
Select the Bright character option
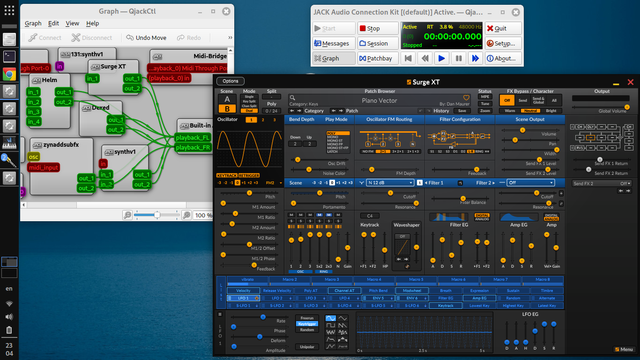[x=551, y=111]
